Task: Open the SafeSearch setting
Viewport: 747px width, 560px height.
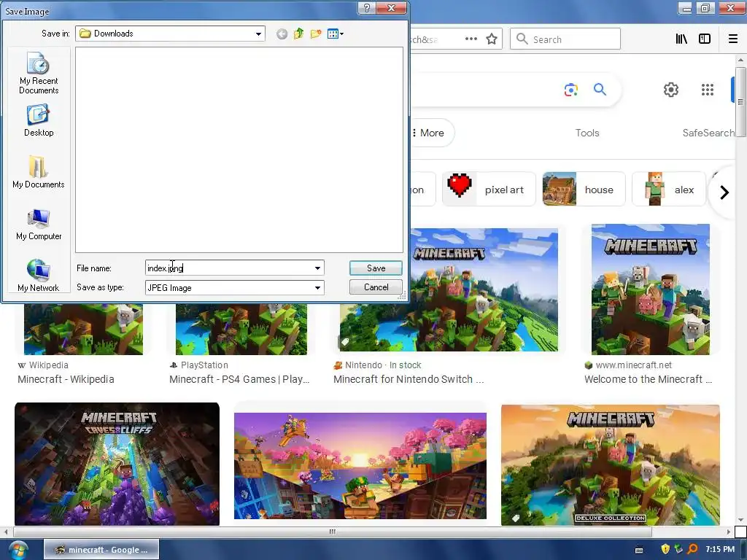Action: click(x=708, y=133)
